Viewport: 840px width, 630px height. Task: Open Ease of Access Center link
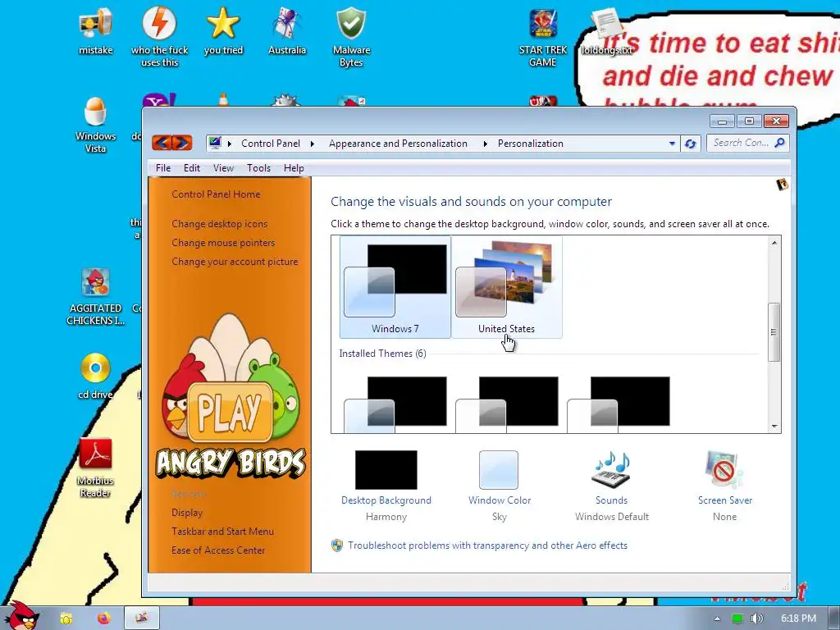click(x=218, y=550)
